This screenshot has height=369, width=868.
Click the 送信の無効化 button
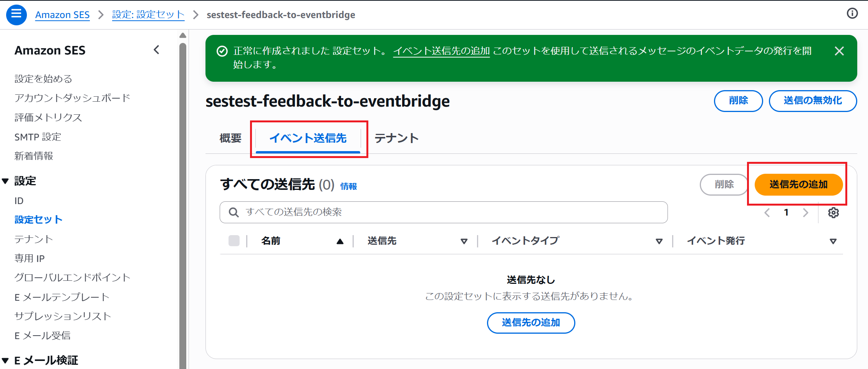tap(813, 101)
